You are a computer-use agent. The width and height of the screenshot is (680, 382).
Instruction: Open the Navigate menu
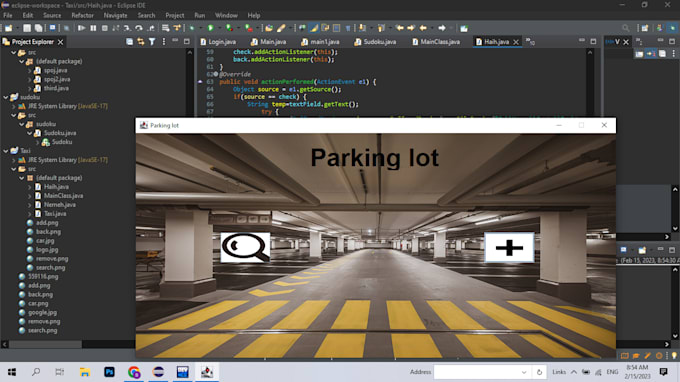(115, 15)
